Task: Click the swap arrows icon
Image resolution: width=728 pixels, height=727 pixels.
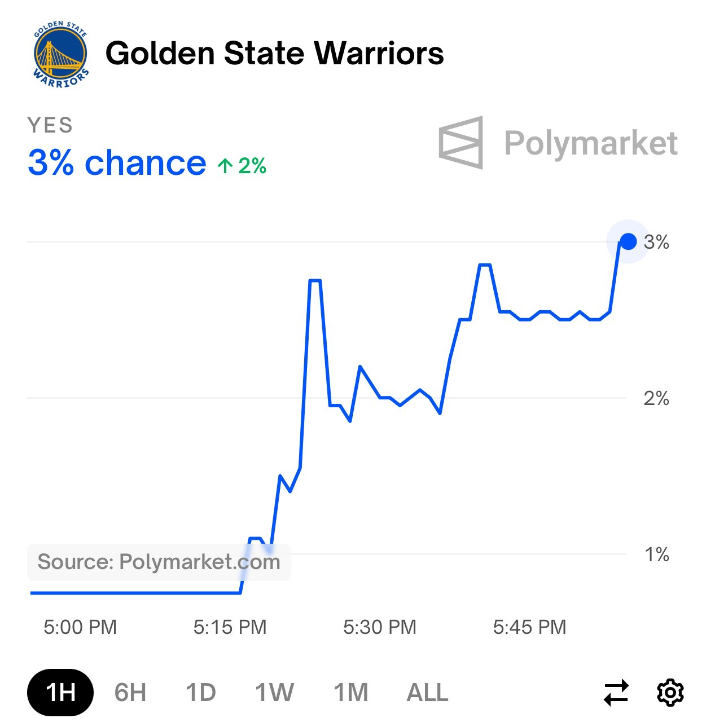Action: click(616, 692)
